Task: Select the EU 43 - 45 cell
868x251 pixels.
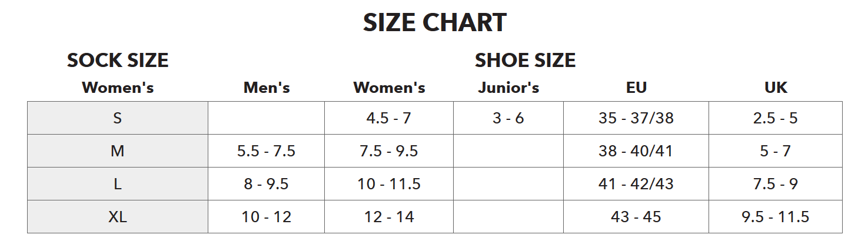Action: 636,217
